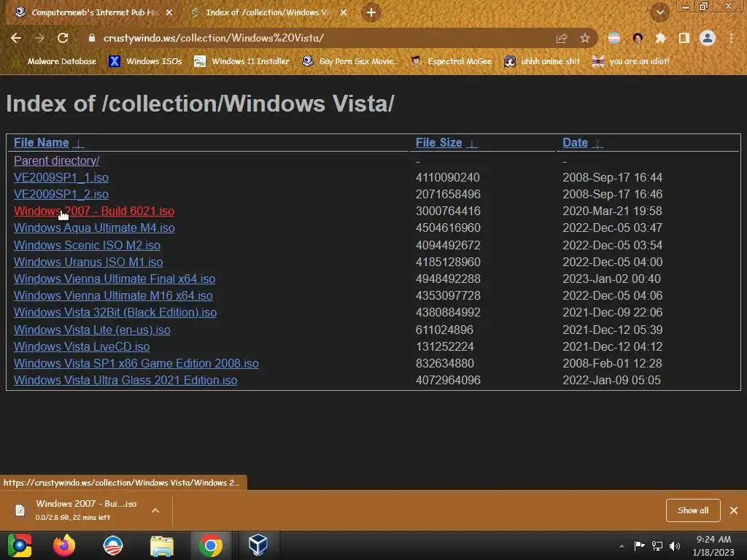The height and width of the screenshot is (560, 747).
Task: Download Windows Vista Lite (en-us).iso
Action: pyautogui.click(x=92, y=330)
